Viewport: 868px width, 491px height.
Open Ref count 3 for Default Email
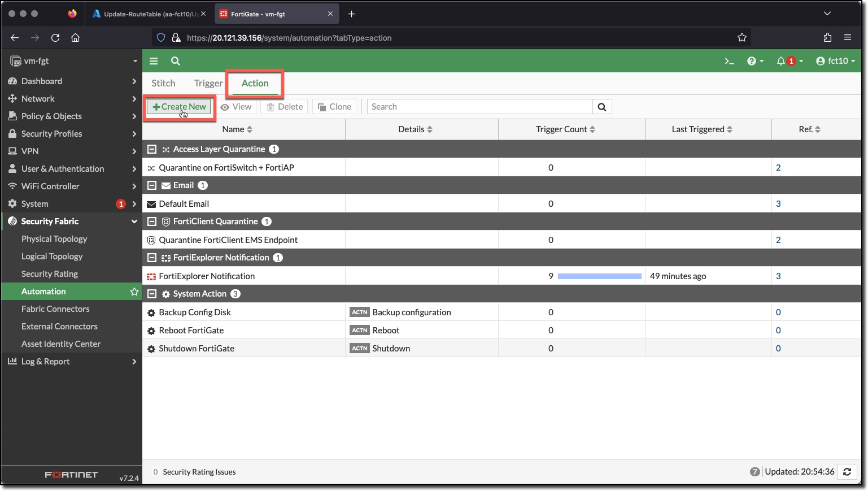pos(778,204)
